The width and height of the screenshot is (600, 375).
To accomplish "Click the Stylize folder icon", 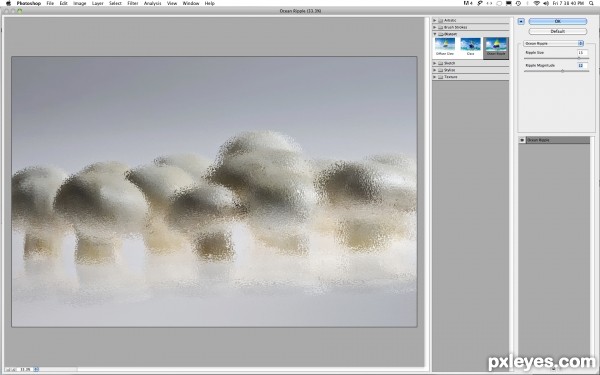I will [x=440, y=70].
